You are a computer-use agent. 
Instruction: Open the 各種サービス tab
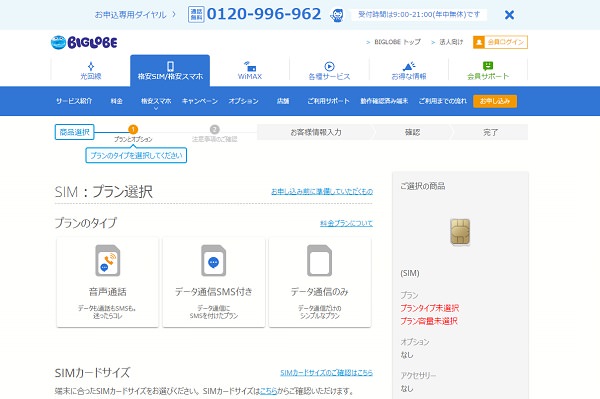[329, 70]
